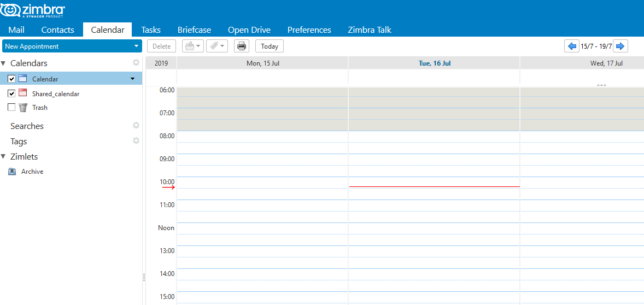Go to previous week with left arrow
The width and height of the screenshot is (644, 305).
point(571,46)
